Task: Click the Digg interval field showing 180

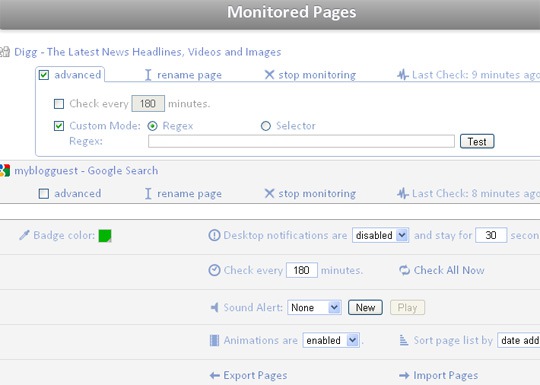Action: (x=148, y=104)
